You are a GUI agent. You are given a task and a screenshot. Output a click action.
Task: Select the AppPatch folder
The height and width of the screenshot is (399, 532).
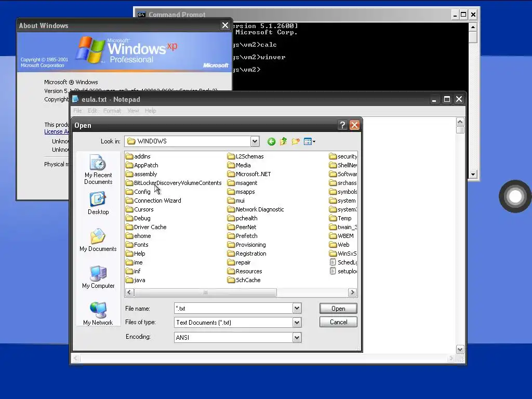[x=142, y=165]
